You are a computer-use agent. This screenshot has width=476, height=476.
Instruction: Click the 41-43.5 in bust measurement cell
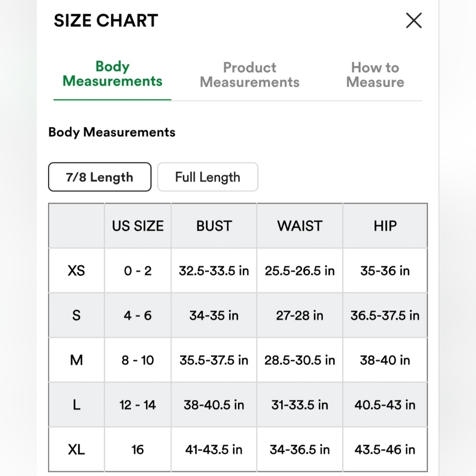click(213, 449)
